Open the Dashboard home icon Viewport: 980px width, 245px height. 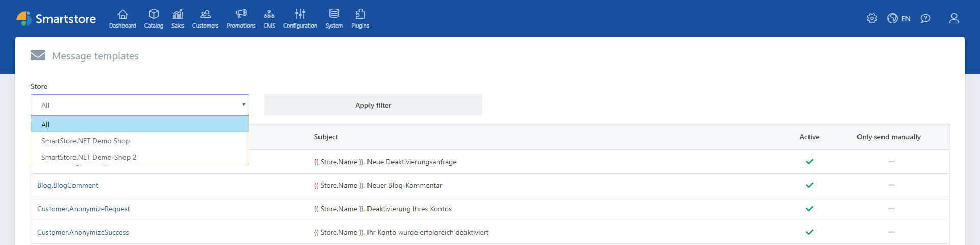[x=122, y=14]
